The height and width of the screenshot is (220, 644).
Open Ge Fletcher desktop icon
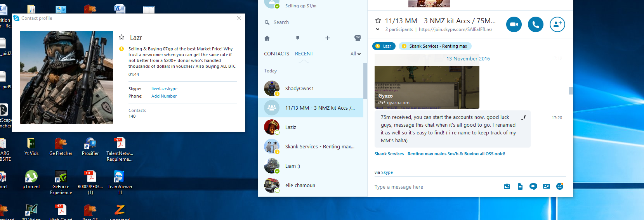click(61, 147)
